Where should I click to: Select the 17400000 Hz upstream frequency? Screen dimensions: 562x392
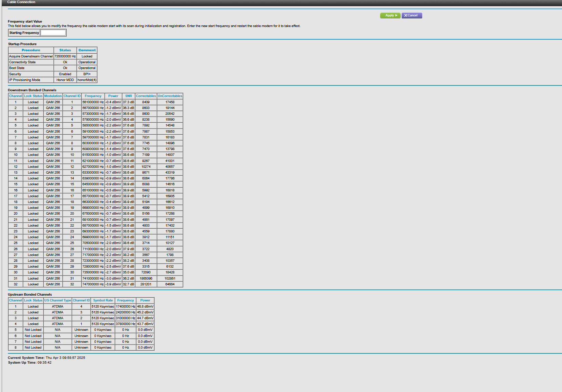pos(125,307)
